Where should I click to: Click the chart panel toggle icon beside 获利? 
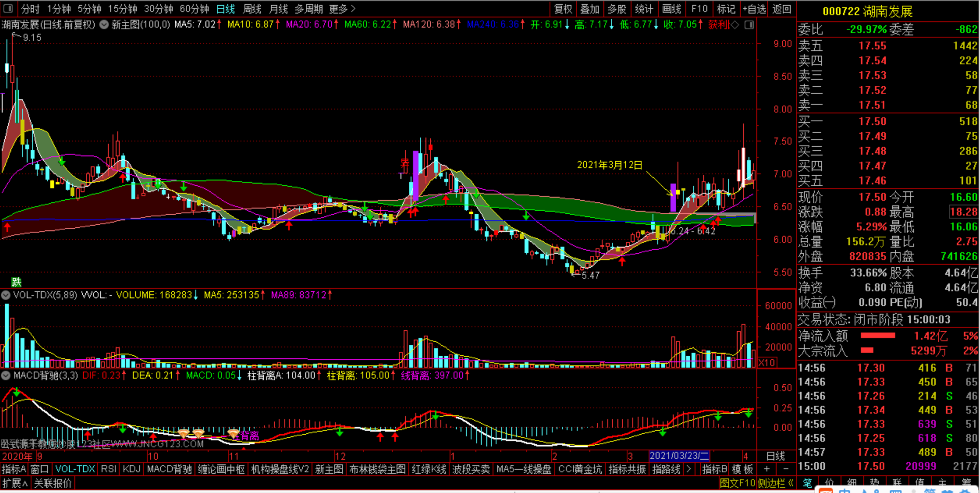pyautogui.click(x=749, y=24)
